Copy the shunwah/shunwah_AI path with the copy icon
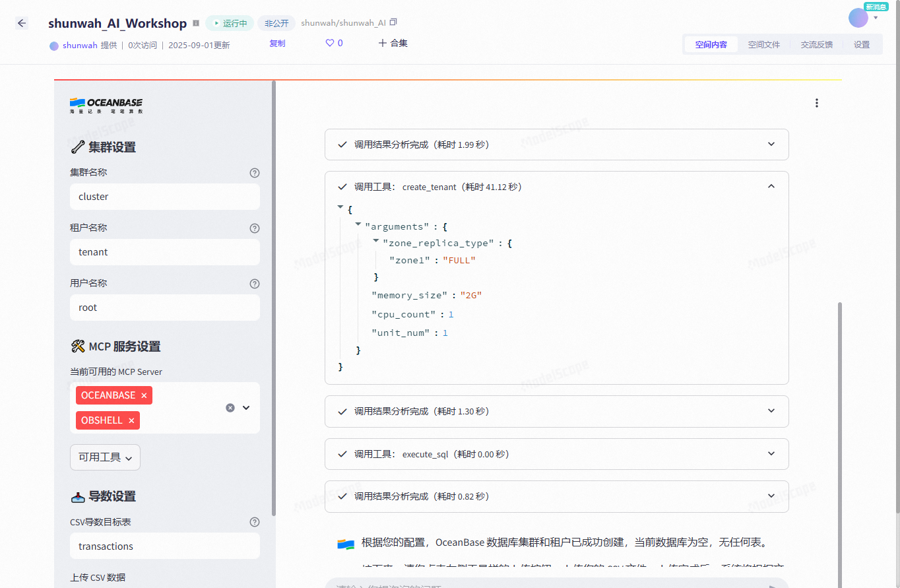Viewport: 900px width, 588px height. pos(394,22)
